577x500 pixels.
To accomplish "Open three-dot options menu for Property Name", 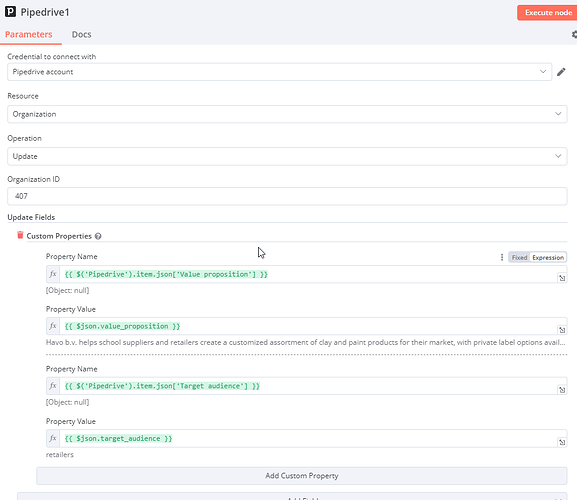I will pos(502,257).
